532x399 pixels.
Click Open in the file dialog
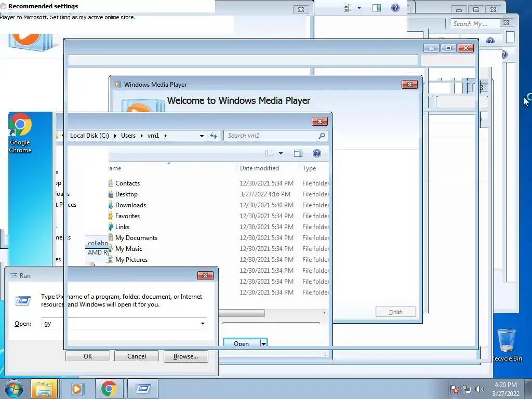241,343
